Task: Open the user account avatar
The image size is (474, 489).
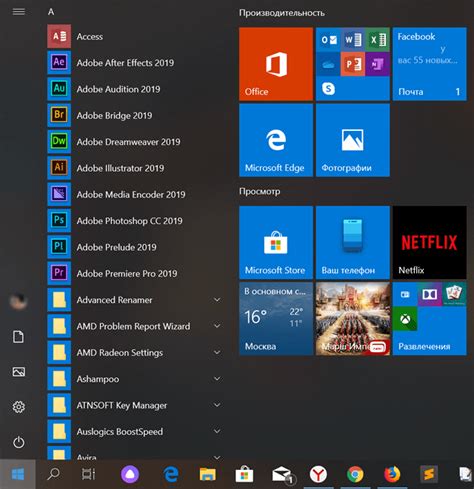Action: pyautogui.click(x=18, y=301)
